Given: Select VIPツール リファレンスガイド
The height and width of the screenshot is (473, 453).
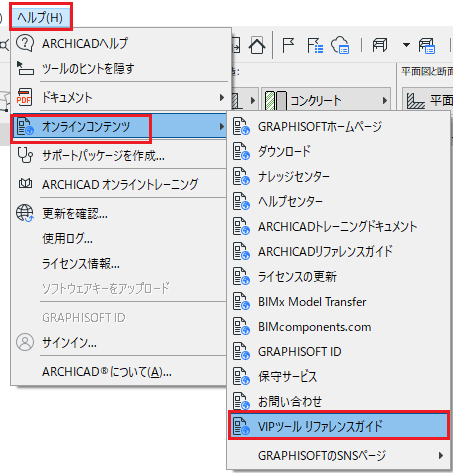Looking at the screenshot, I should click(339, 426).
